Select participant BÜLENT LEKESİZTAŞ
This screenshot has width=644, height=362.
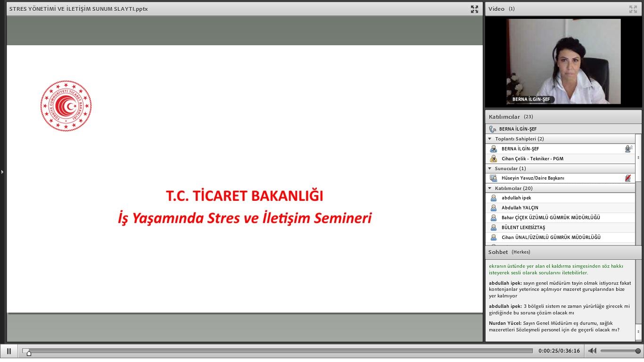click(523, 228)
